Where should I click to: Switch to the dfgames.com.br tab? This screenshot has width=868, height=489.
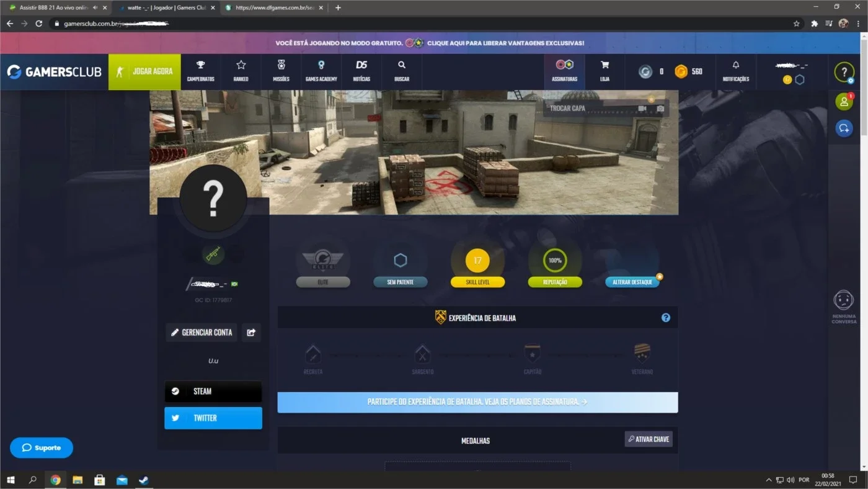[275, 7]
